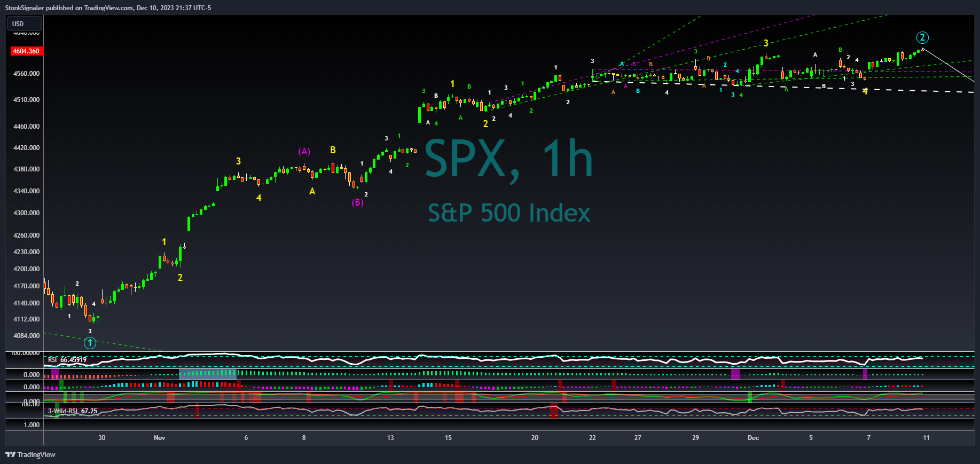Select the 3-Wild-RSI 67.25 indicator label

pyautogui.click(x=73, y=411)
